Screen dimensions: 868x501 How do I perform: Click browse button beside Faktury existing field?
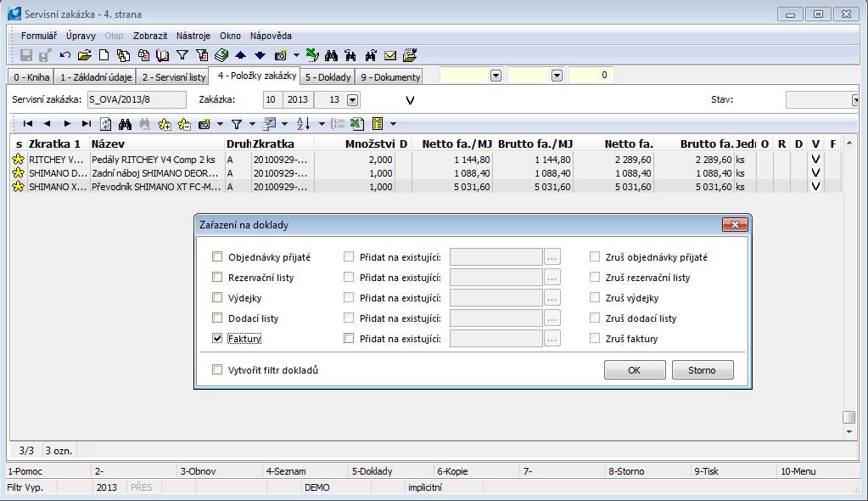[552, 339]
